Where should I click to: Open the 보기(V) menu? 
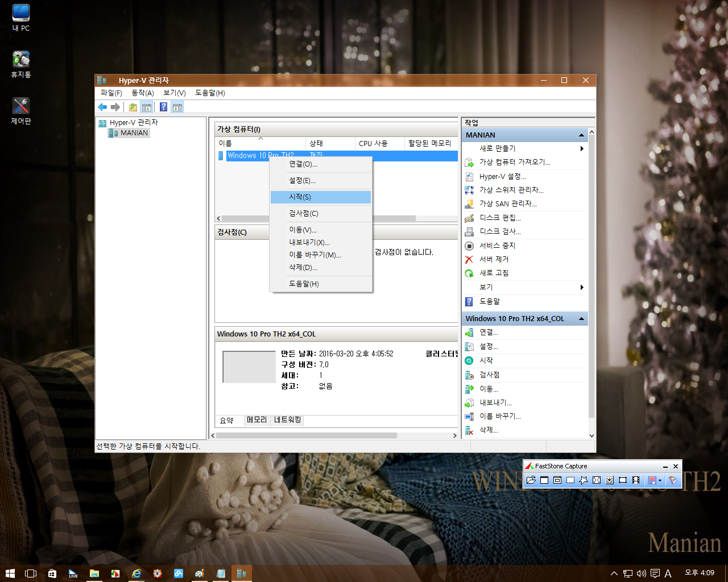coord(175,93)
